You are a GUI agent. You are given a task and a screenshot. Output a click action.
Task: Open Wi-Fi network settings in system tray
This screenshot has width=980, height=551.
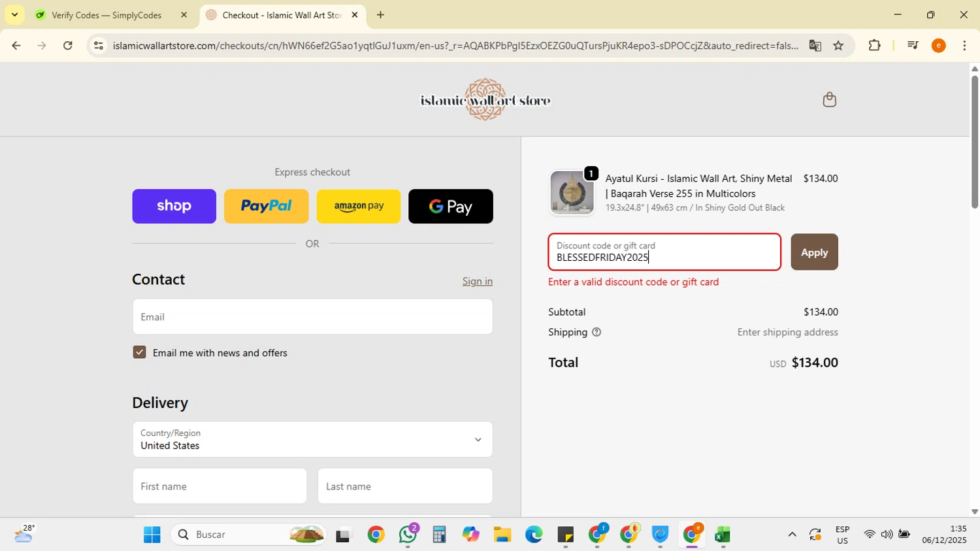point(869,535)
